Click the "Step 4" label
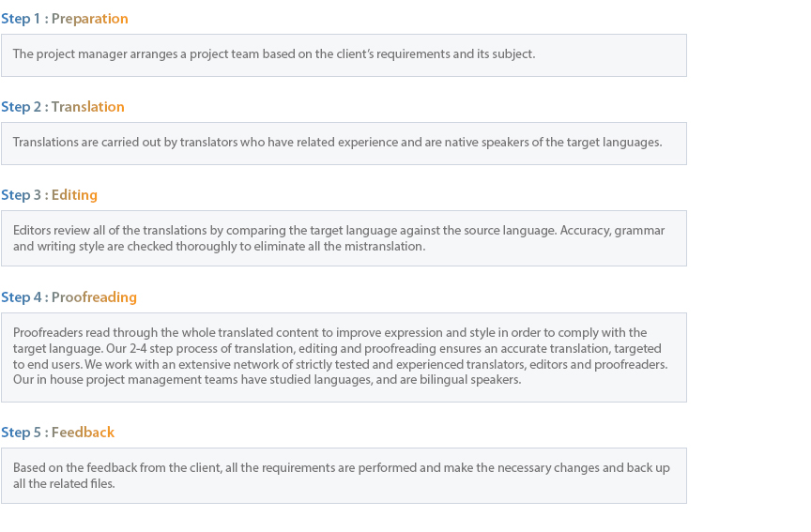Image resolution: width=811 pixels, height=532 pixels. click(x=21, y=297)
